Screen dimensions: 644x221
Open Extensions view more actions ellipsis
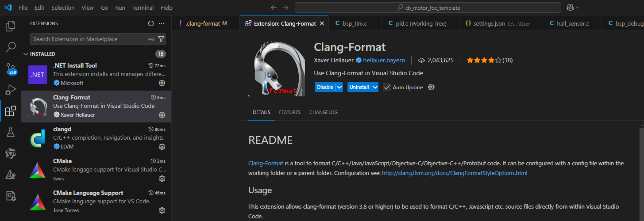pos(162,23)
